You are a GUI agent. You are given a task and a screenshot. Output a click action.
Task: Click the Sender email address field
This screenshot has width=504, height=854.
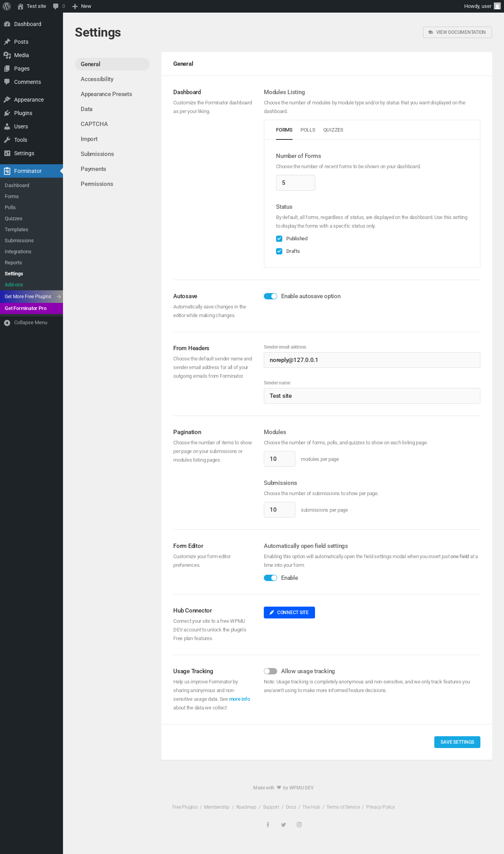(372, 360)
